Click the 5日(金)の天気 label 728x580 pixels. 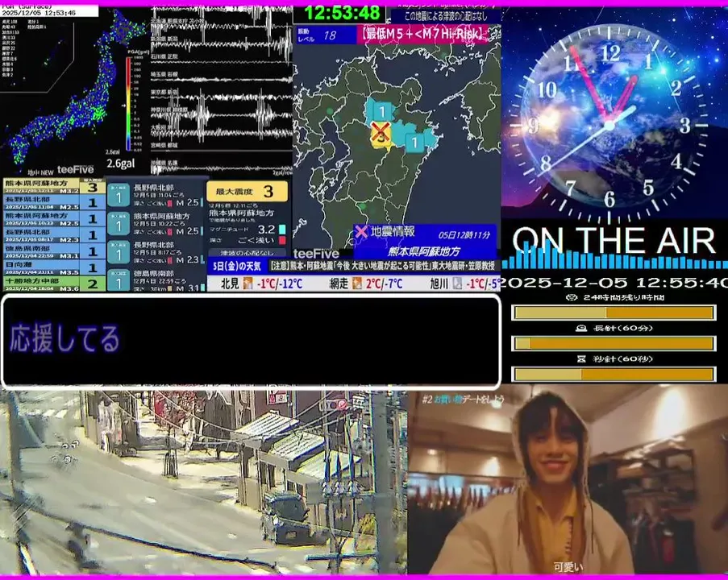coord(236,266)
